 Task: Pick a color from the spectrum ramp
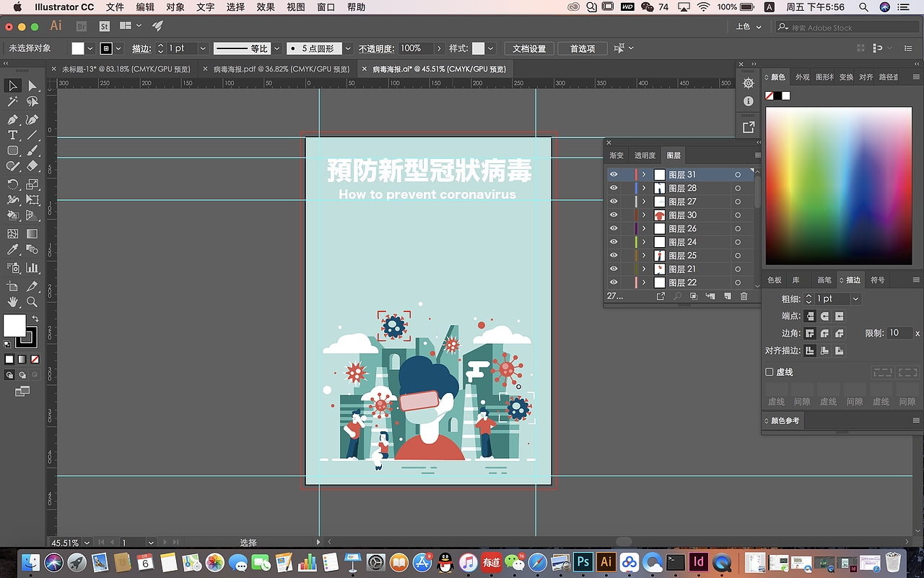coord(838,186)
